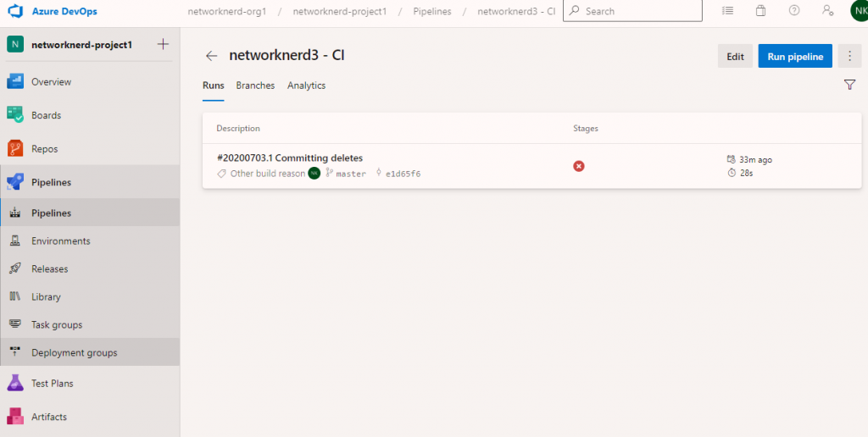This screenshot has width=868, height=437.
Task: Click the Releases rocket icon
Action: pos(15,268)
